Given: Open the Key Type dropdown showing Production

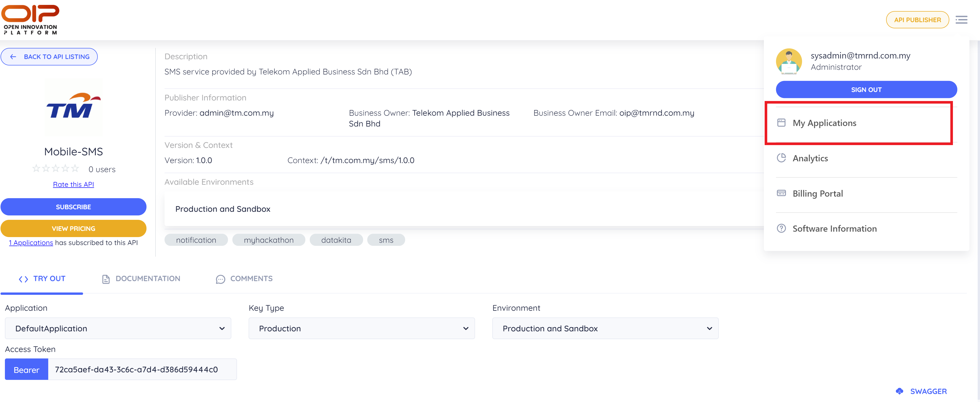Looking at the screenshot, I should point(361,328).
